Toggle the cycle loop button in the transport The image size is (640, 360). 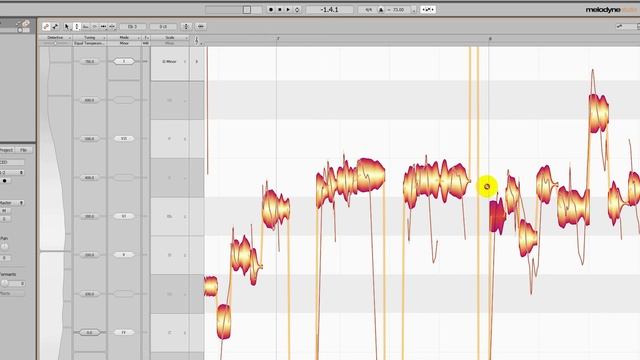tap(297, 9)
